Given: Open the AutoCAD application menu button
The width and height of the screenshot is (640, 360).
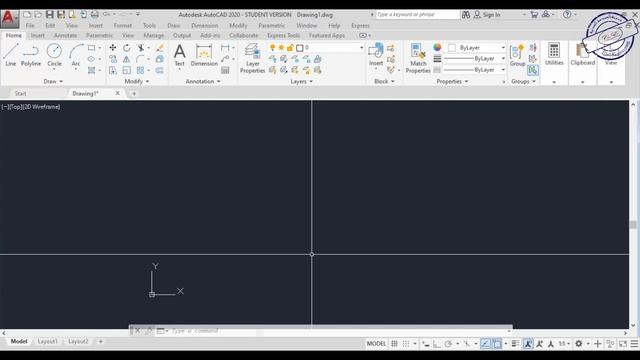Looking at the screenshot, I should (9, 18).
